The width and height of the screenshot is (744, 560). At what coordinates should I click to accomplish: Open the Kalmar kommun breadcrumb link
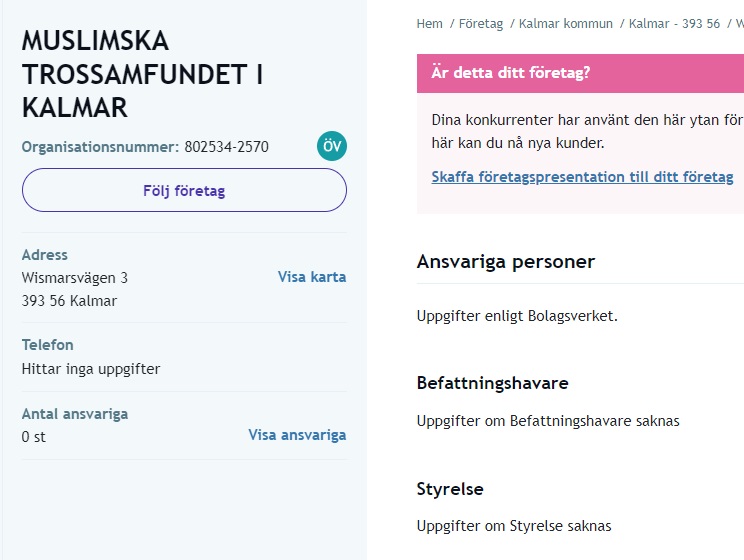coord(566,24)
